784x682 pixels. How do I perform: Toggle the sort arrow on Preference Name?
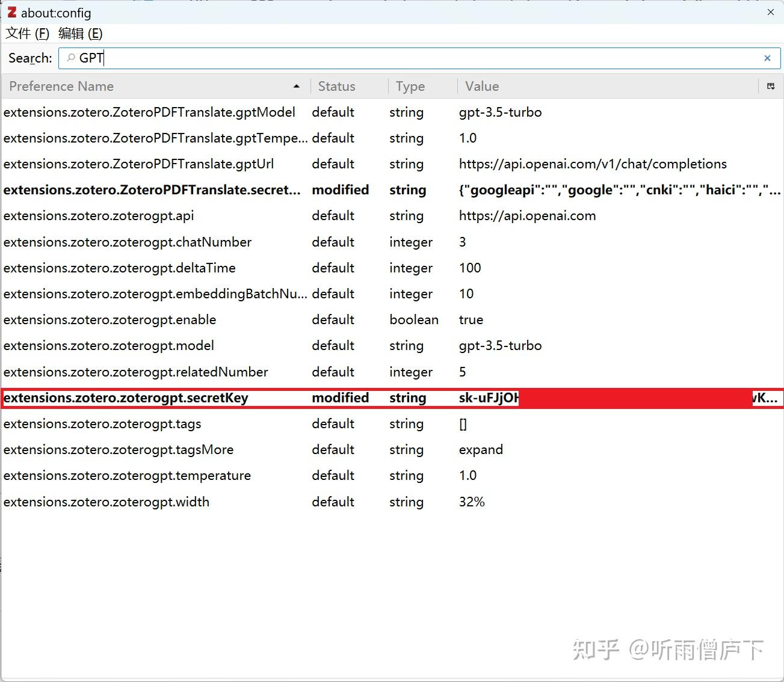pos(296,86)
